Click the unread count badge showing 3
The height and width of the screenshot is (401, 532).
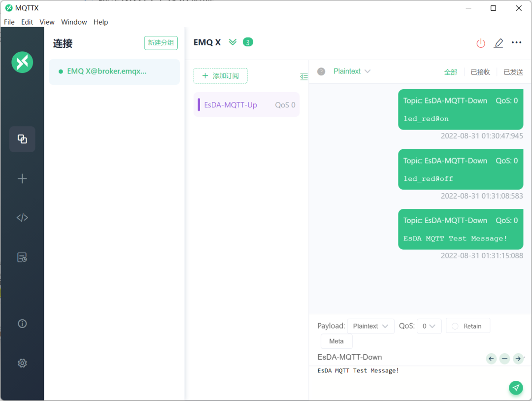tap(248, 42)
